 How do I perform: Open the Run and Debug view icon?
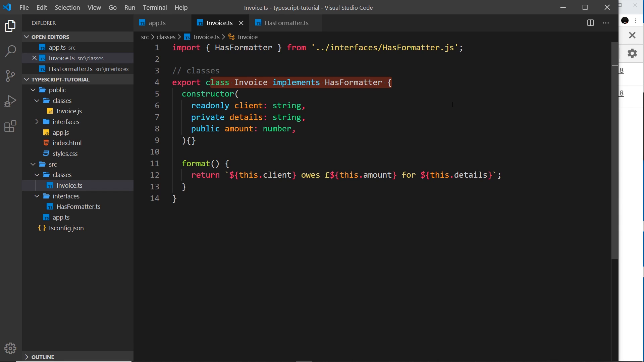10,101
